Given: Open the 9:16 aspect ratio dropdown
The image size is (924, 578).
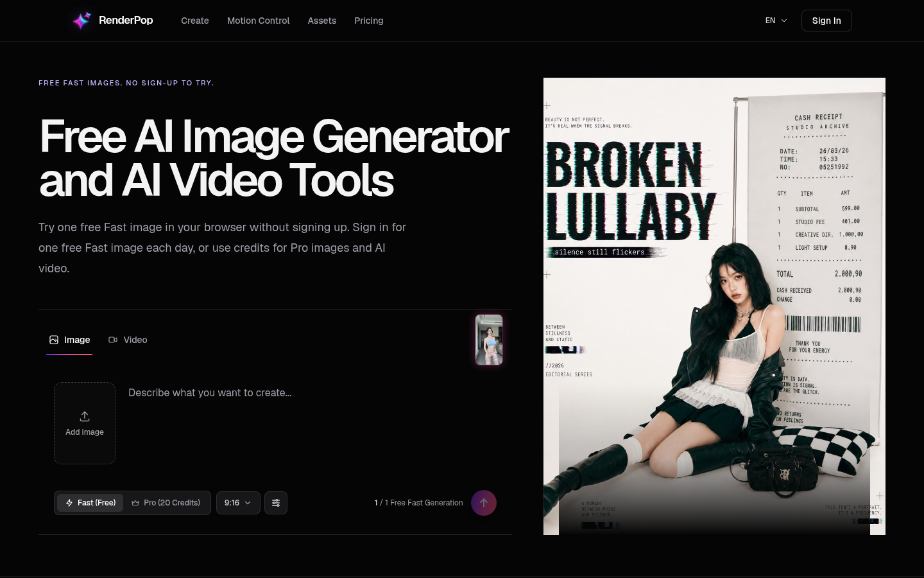Looking at the screenshot, I should click(238, 503).
